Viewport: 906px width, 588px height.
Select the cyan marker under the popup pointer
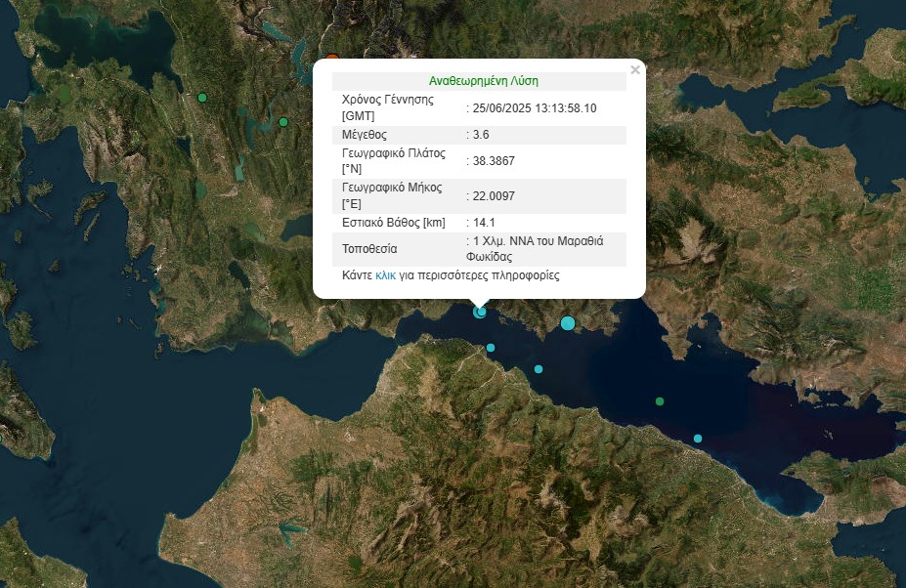pos(480,312)
